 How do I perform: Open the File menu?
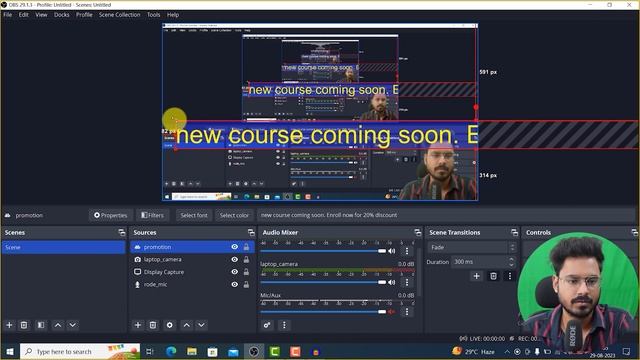8,15
